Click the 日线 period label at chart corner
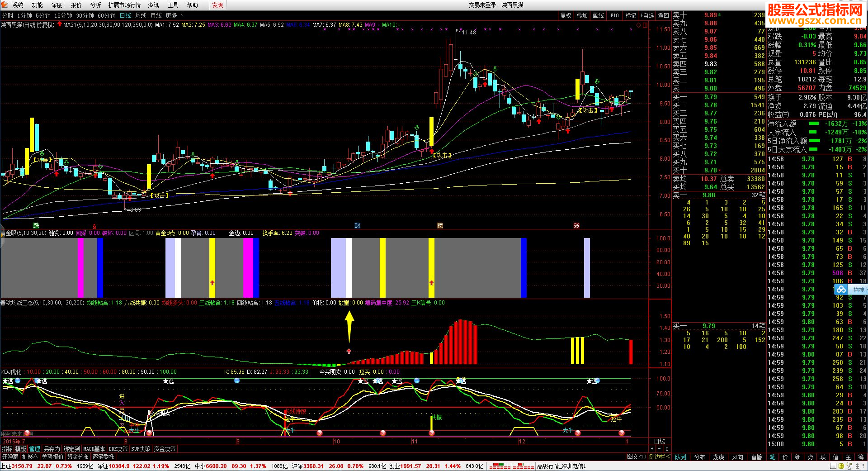Screen dimensions: 868x471 [x=660, y=441]
